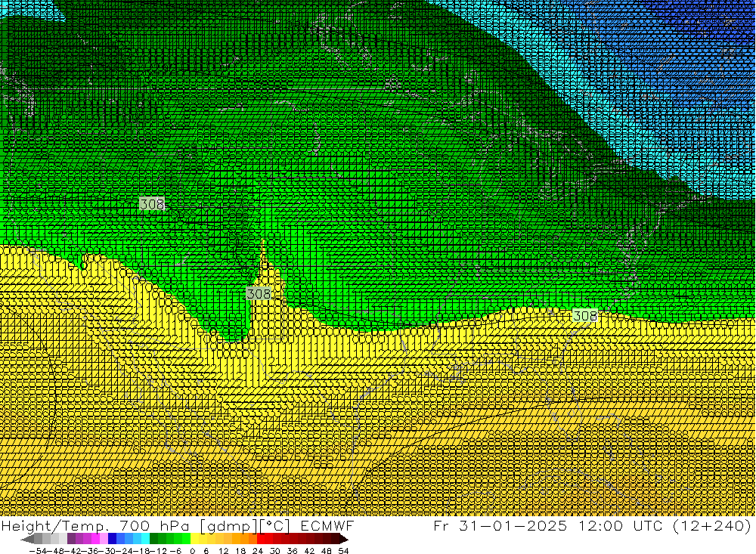756x554 pixels.
Task: Click the 'Fr' weekday text
Action: 442,525
